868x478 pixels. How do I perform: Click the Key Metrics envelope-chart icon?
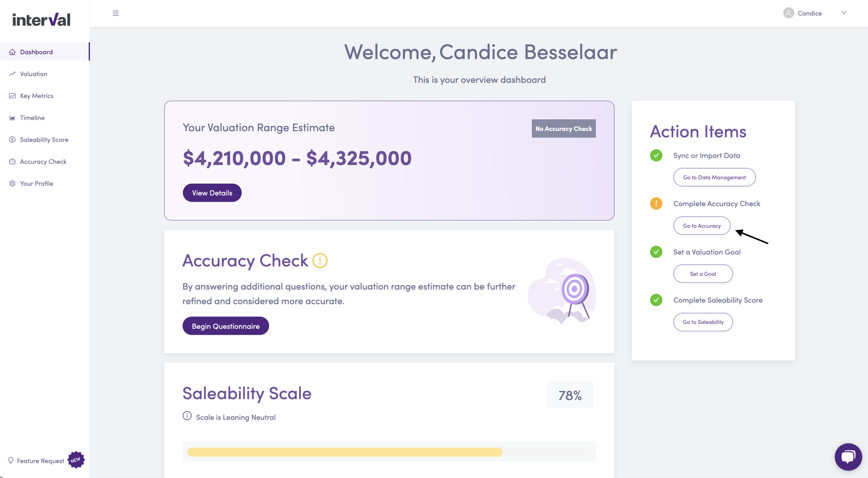(13, 95)
